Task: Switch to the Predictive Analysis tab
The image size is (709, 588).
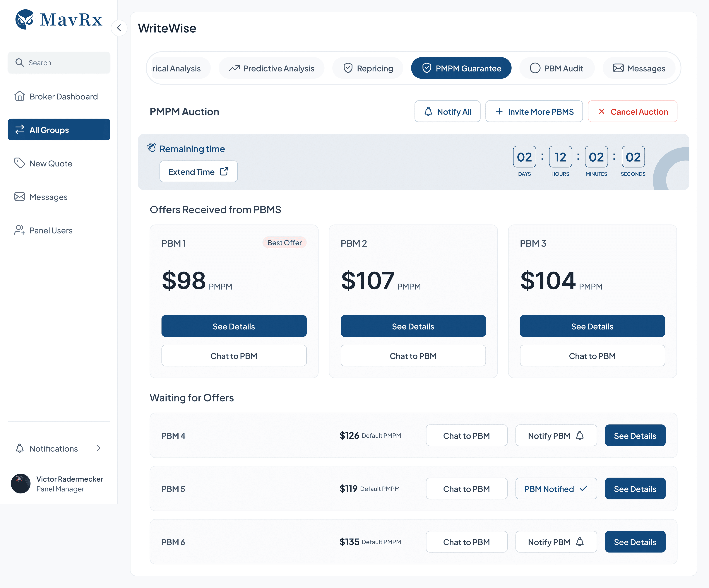Action: 271,68
